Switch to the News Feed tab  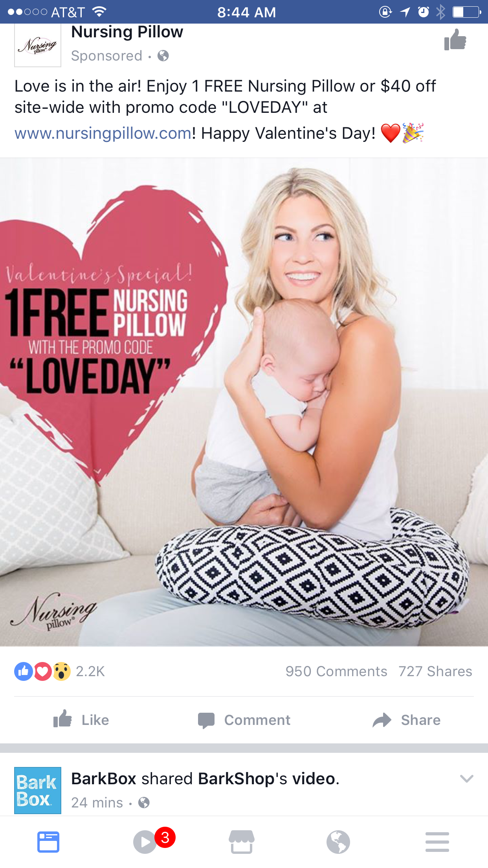[x=48, y=842]
